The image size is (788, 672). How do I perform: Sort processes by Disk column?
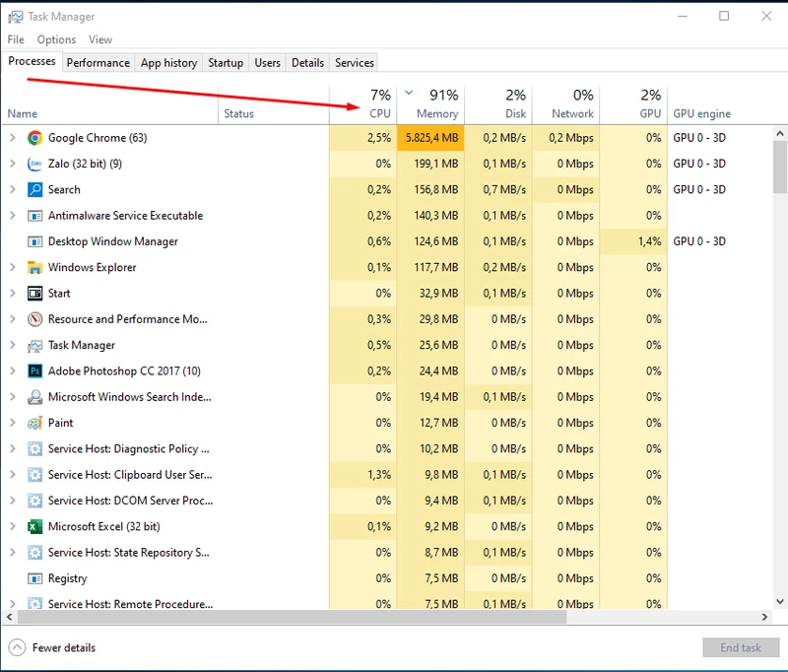tap(498, 104)
